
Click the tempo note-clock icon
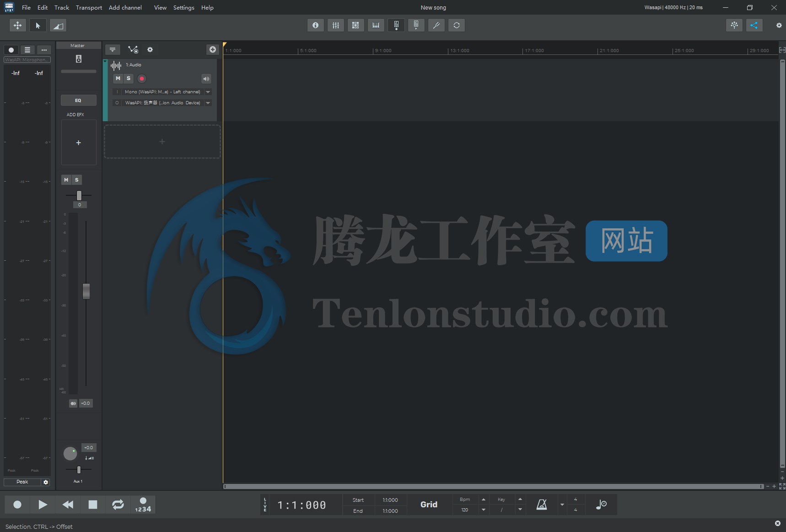[601, 505]
